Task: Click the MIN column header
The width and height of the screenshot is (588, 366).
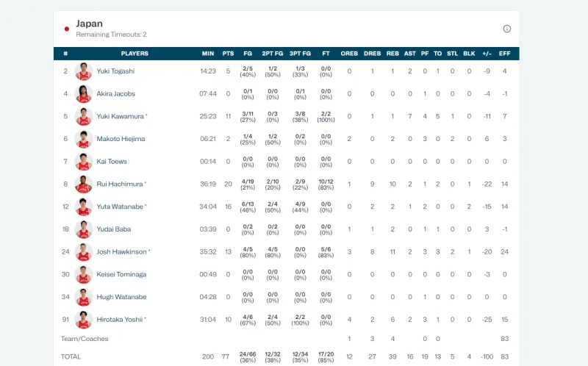Action: tap(208, 54)
